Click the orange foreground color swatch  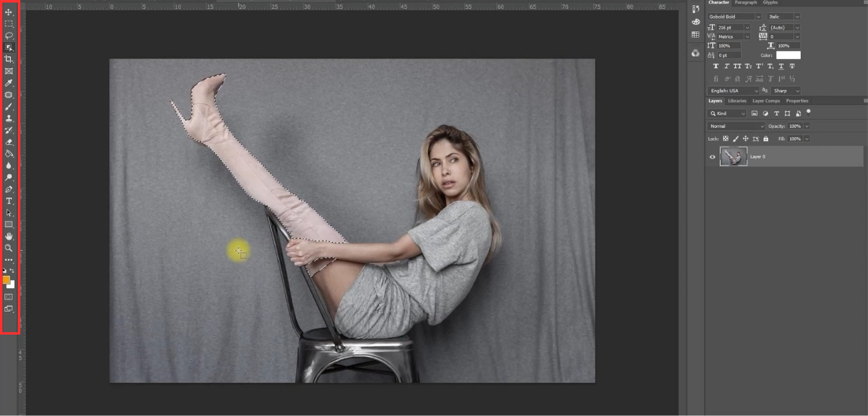point(6,279)
